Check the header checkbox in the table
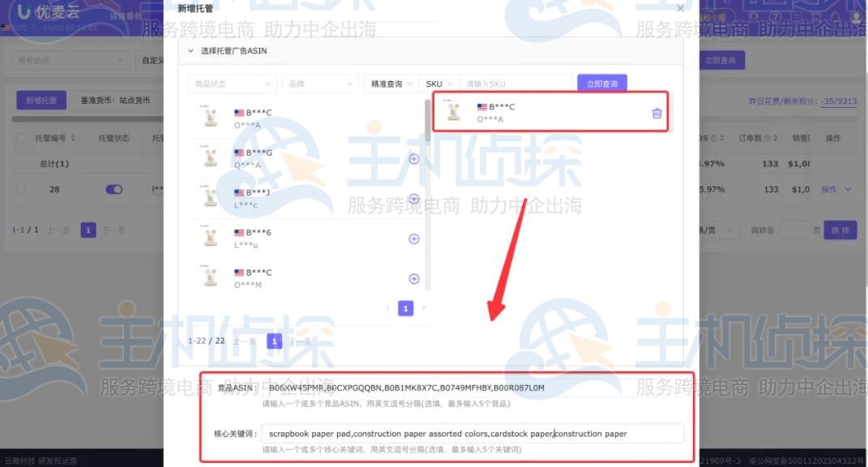 pos(20,137)
